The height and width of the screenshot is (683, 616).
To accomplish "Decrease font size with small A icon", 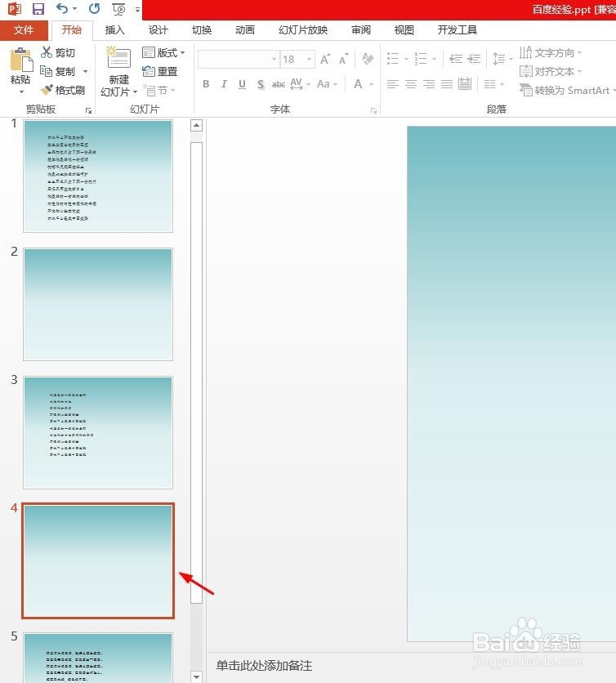I will click(344, 60).
